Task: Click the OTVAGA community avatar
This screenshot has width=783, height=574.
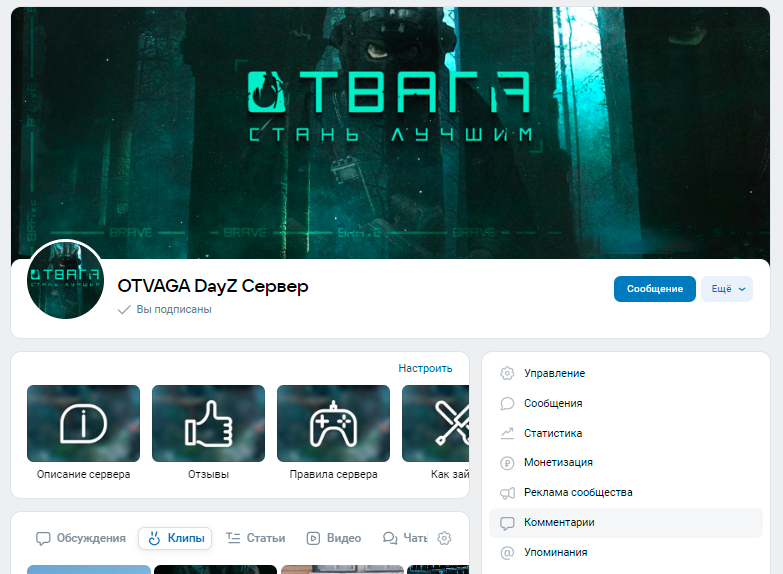Action: (x=65, y=280)
